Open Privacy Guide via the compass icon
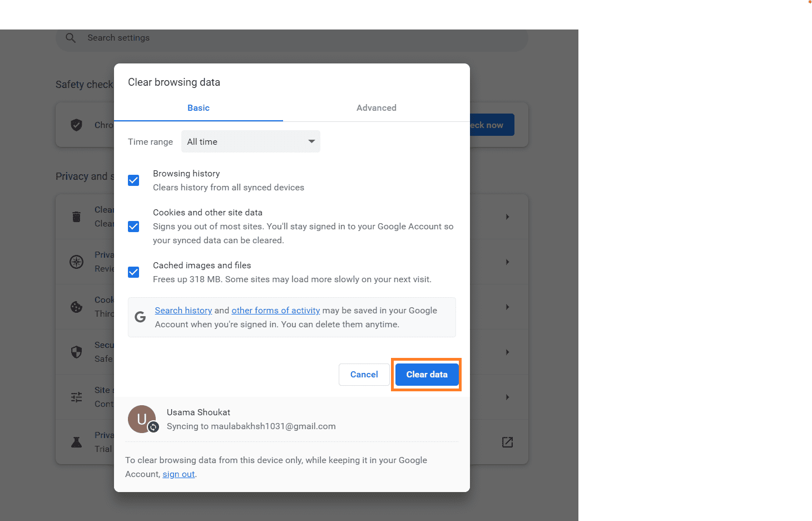Screen dimensions: 812x521 pos(76,262)
